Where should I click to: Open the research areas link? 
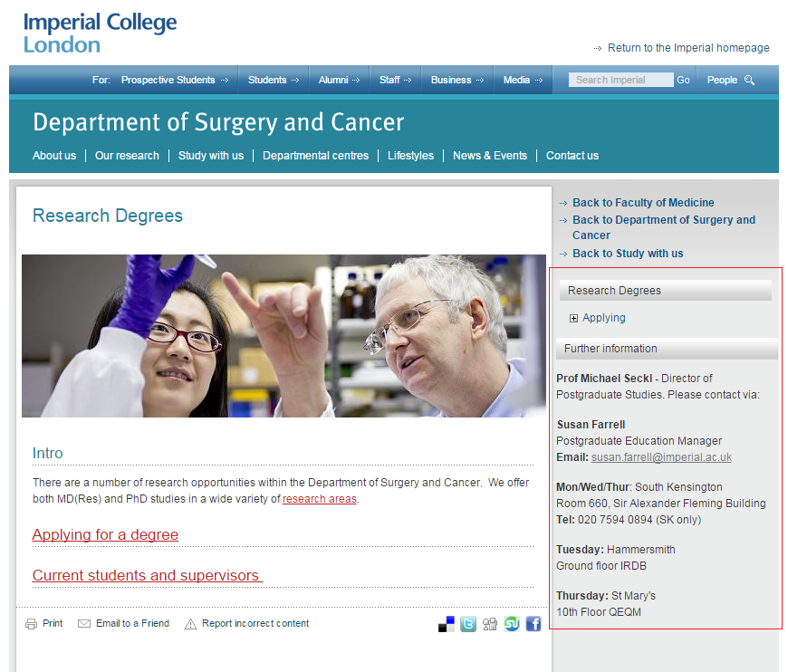pyautogui.click(x=320, y=499)
